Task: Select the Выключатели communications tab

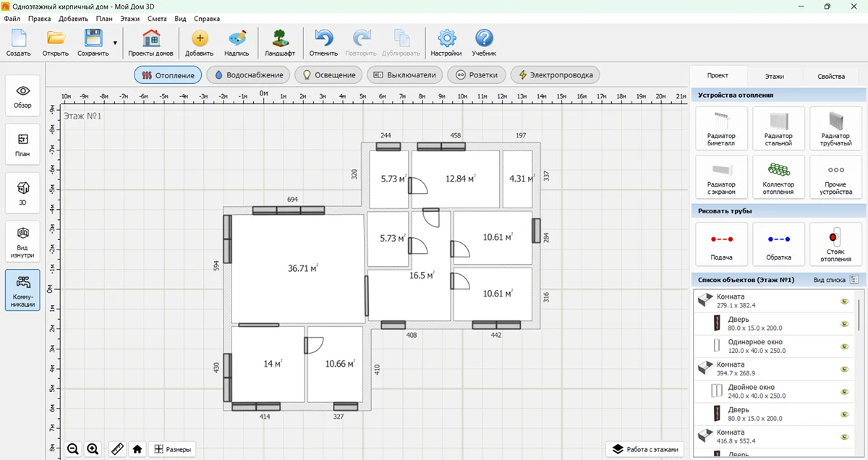Action: (404, 74)
